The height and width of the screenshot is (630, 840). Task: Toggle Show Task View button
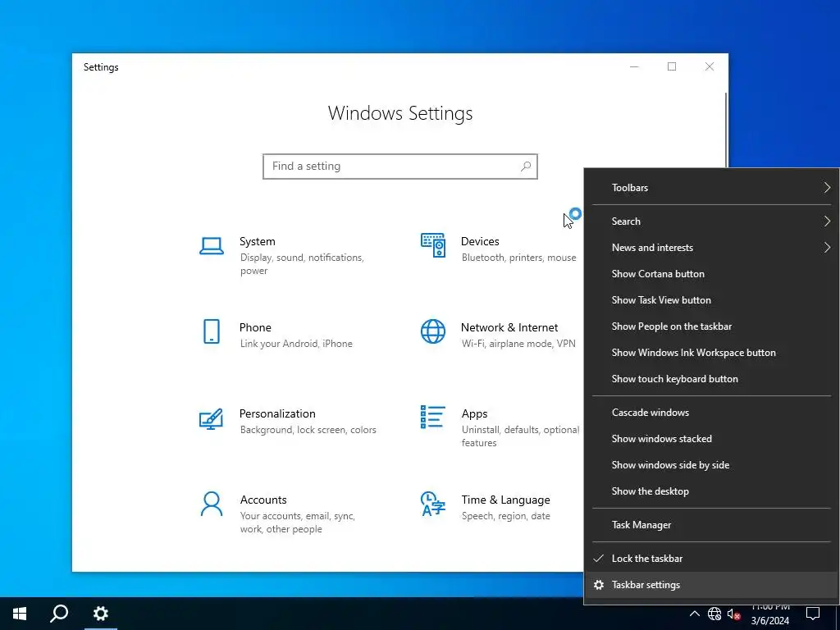[711, 300]
